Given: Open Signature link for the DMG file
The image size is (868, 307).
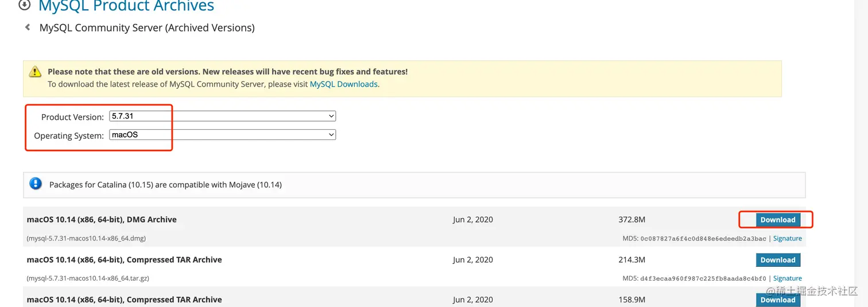Looking at the screenshot, I should pos(787,238).
